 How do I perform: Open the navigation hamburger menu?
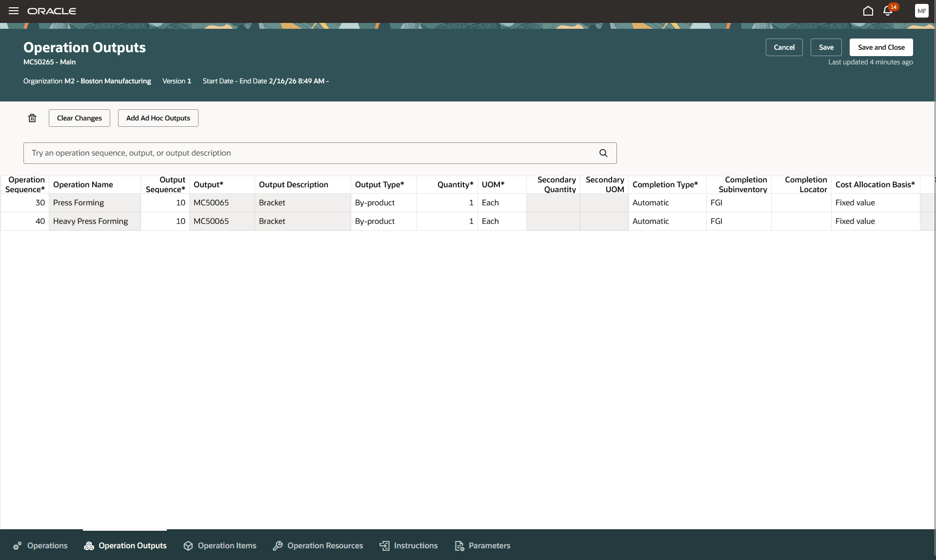click(x=13, y=11)
